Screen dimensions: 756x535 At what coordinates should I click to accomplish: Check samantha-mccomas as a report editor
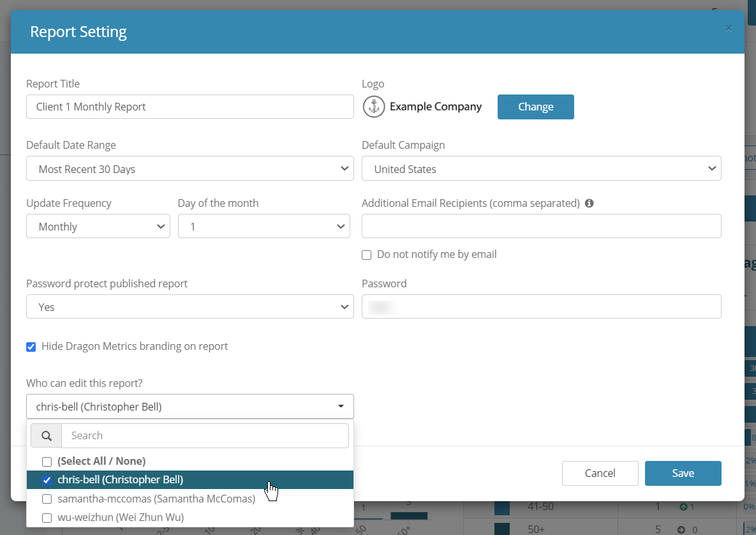[47, 499]
